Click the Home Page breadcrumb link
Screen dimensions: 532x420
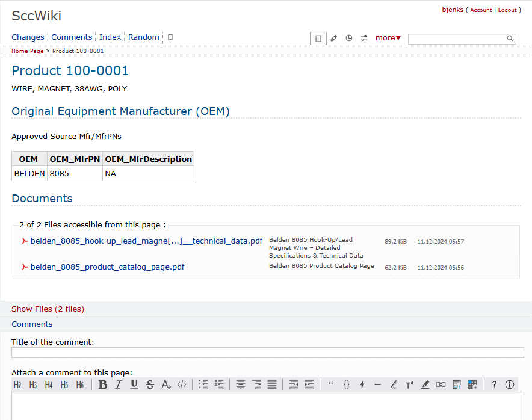click(x=27, y=51)
